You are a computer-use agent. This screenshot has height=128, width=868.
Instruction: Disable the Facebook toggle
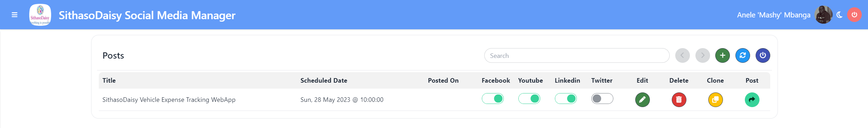tap(493, 99)
